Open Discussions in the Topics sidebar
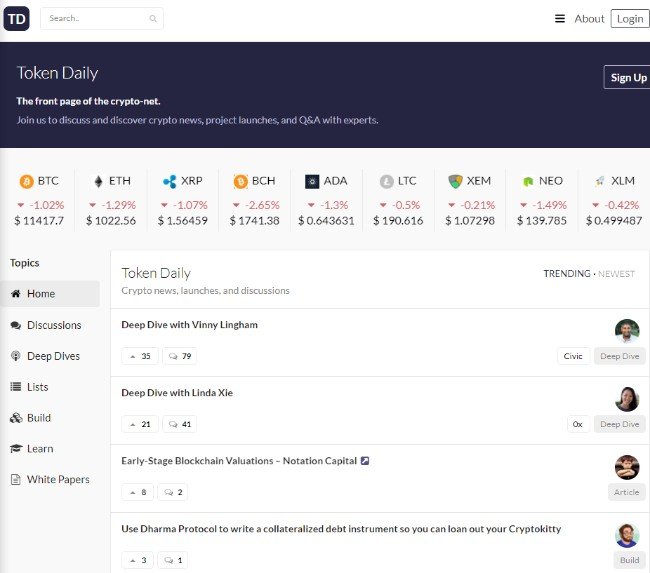650x573 pixels. (x=54, y=325)
